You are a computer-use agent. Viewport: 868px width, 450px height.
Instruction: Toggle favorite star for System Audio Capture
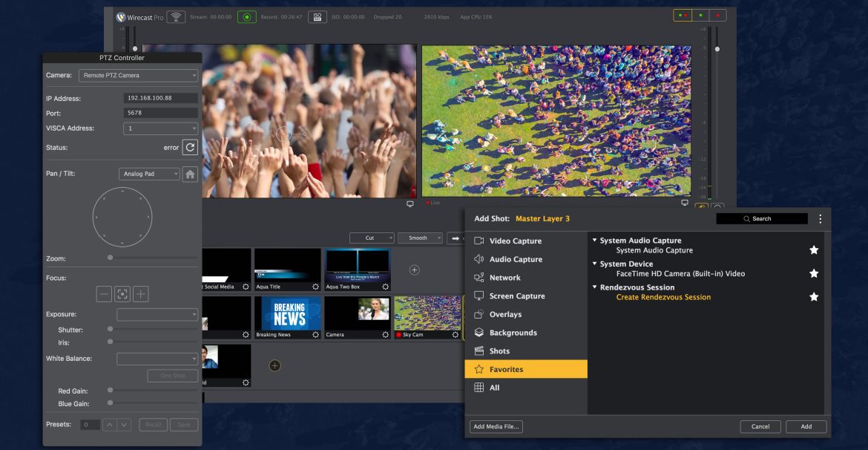coord(814,250)
